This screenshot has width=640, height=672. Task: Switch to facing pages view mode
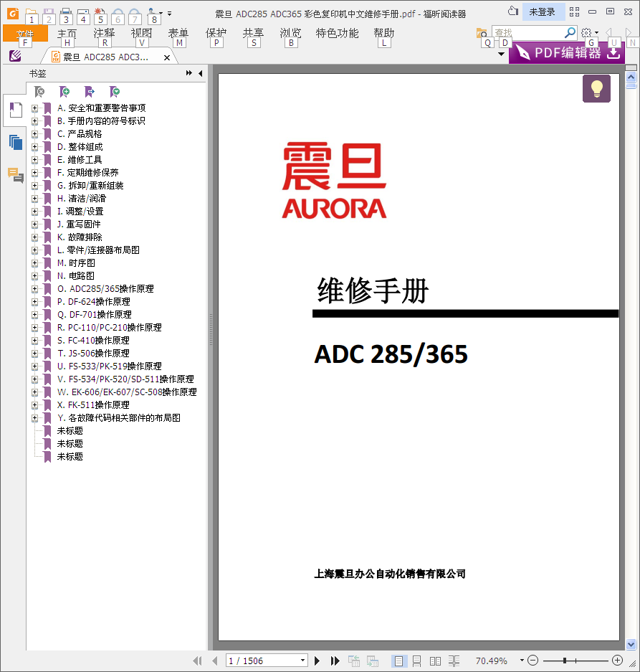click(x=435, y=661)
